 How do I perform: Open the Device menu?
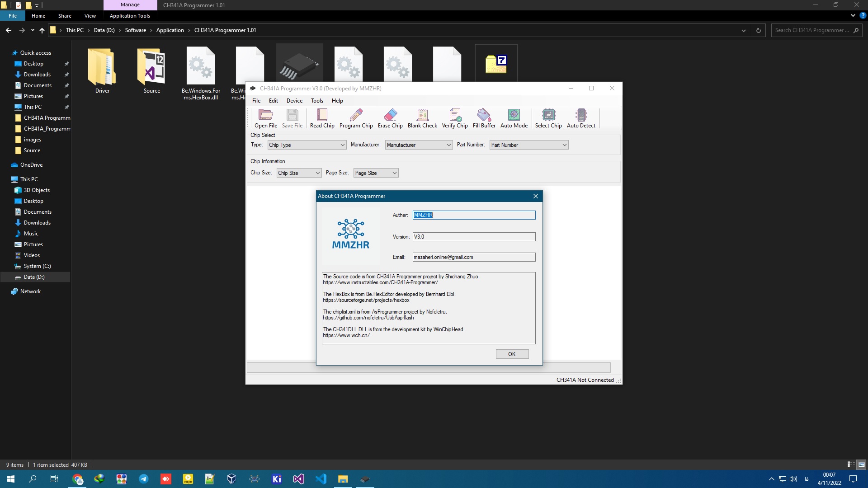point(294,101)
